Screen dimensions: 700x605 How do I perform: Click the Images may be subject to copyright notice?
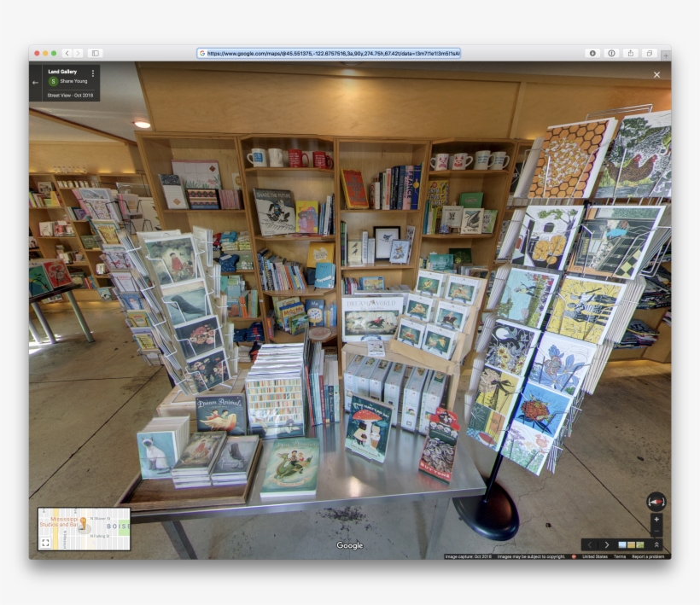[x=531, y=556]
